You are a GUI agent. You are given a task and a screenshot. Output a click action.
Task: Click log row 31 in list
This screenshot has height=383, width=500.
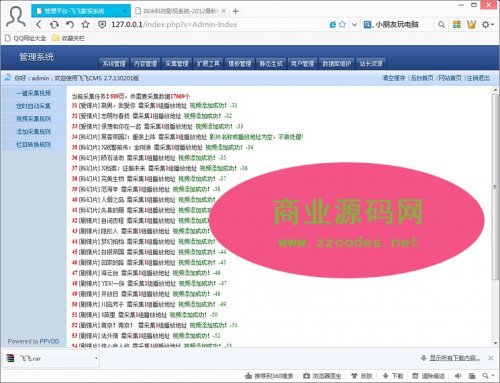(155, 106)
